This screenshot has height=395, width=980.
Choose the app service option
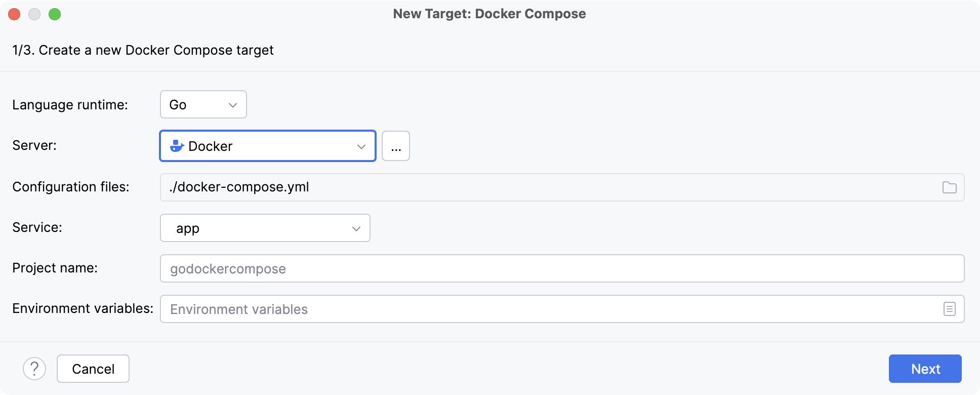coord(265,228)
